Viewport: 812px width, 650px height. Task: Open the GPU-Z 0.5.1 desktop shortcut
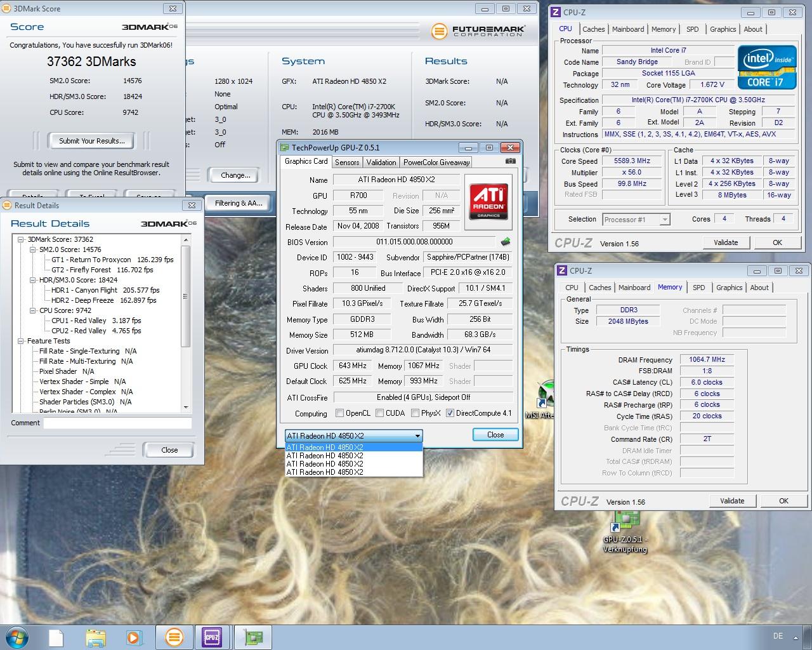[625, 532]
